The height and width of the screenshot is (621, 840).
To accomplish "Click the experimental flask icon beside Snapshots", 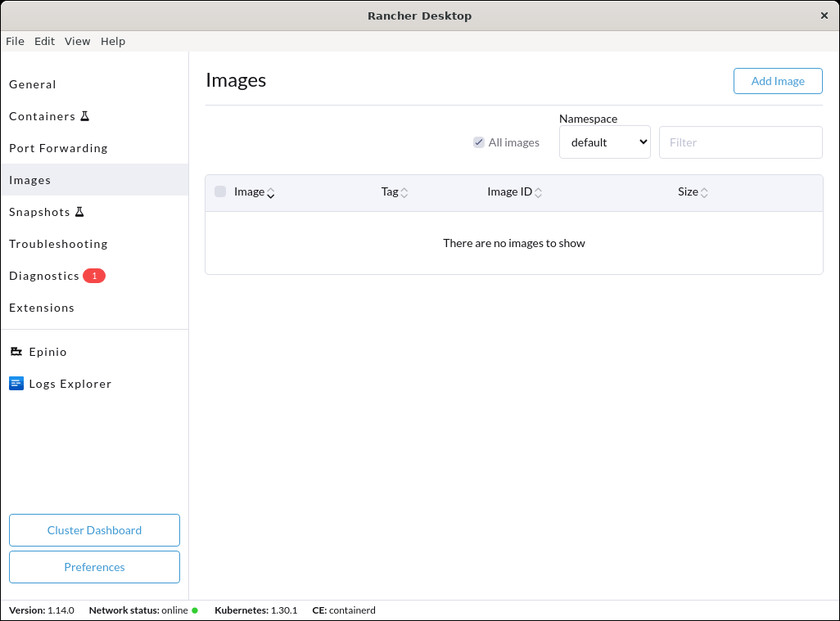I will click(x=79, y=212).
